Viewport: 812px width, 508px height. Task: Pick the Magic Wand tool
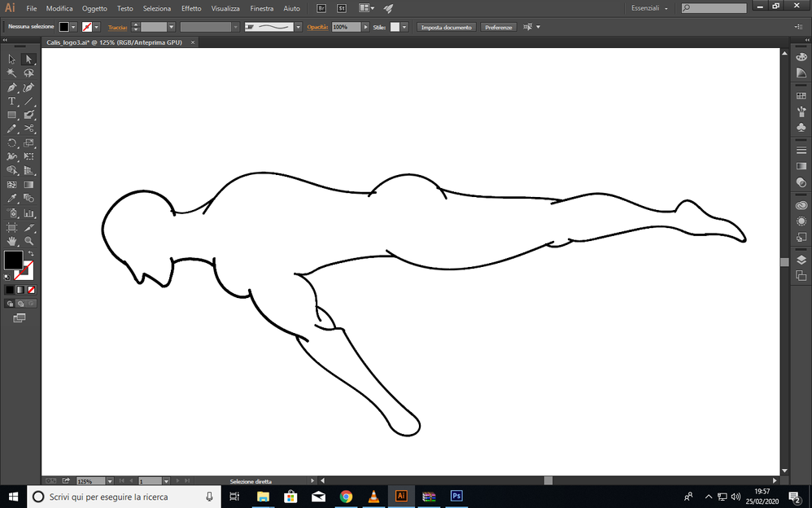(11, 73)
